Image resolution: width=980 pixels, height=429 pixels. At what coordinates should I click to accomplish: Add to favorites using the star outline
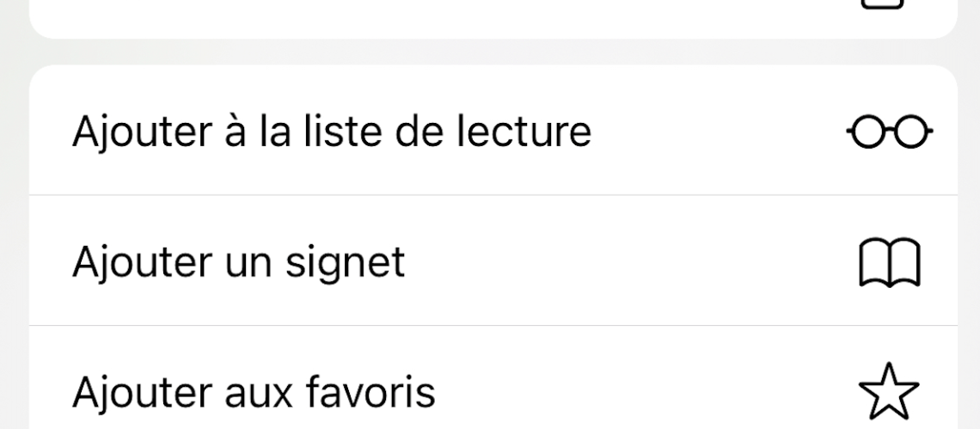890,392
